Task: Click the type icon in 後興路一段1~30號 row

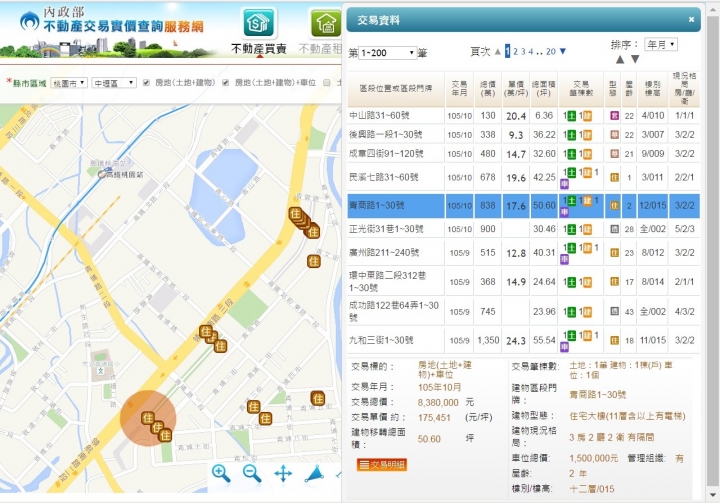Action: coord(614,135)
